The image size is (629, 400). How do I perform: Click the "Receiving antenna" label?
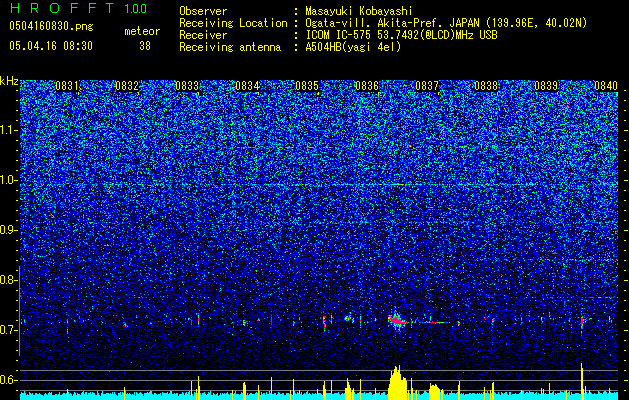coord(230,47)
